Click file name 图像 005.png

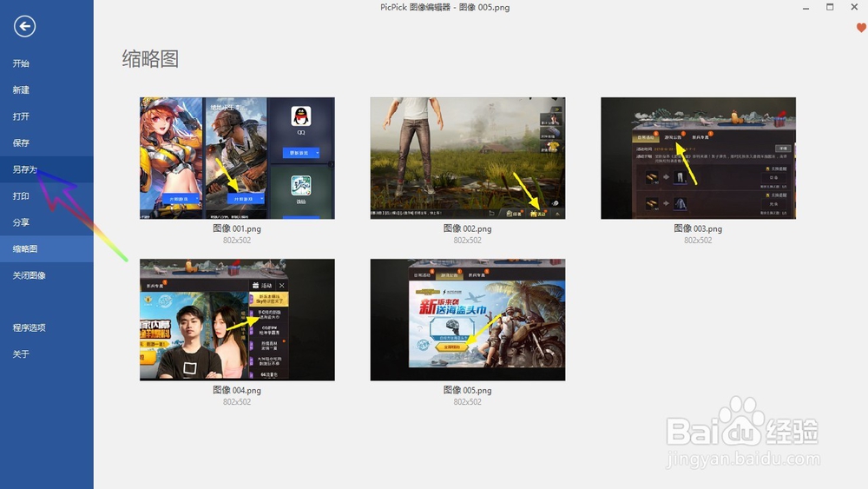[x=468, y=391]
